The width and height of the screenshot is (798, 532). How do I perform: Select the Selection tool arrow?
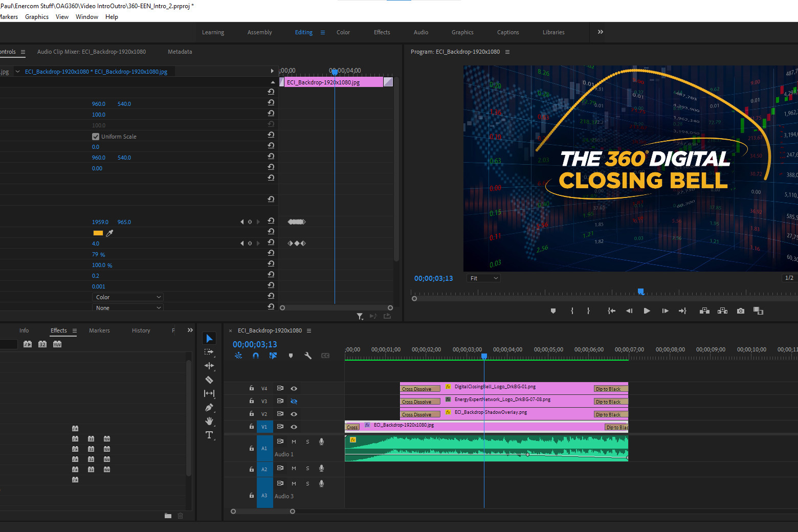click(x=209, y=339)
